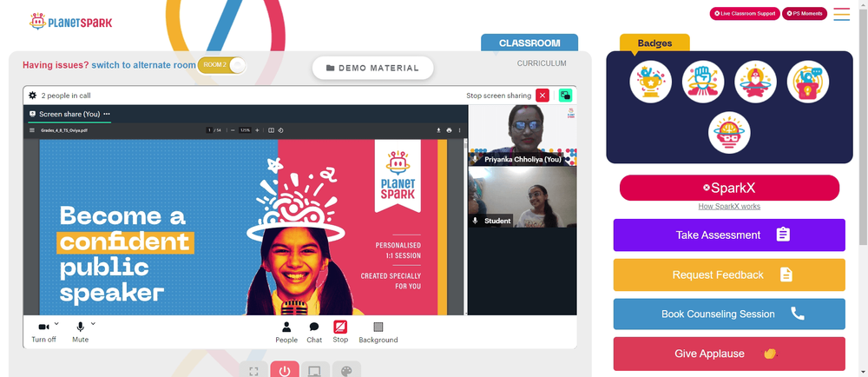Screen dimensions: 868x377
Task: Zoom in the PDF with plus
Action: tap(257, 130)
